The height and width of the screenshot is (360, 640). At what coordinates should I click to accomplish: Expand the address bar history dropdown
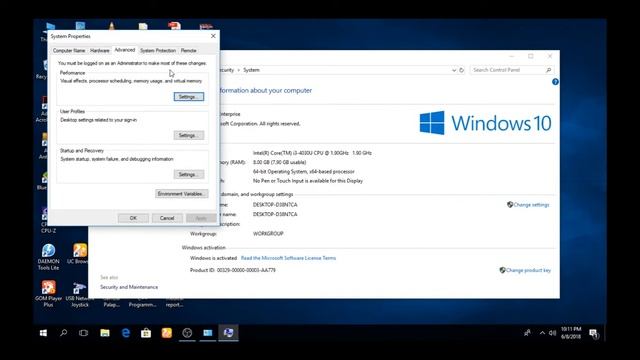[453, 70]
